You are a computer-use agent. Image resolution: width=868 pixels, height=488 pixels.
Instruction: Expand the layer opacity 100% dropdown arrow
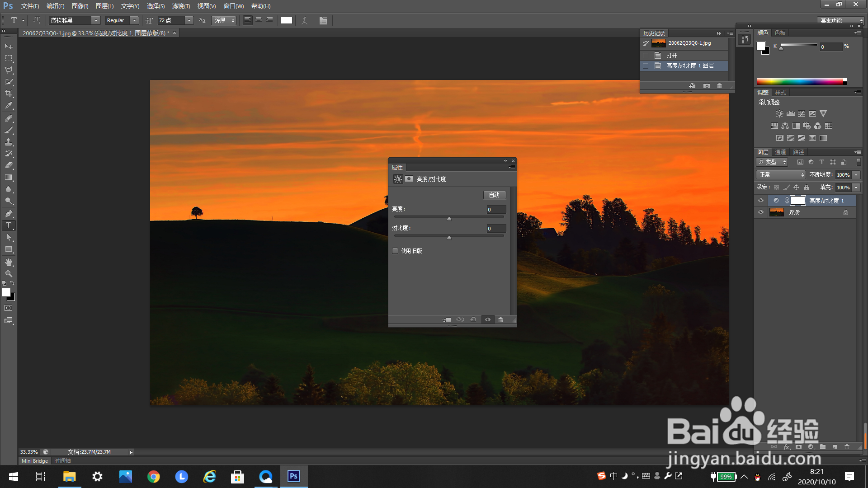[x=856, y=175]
